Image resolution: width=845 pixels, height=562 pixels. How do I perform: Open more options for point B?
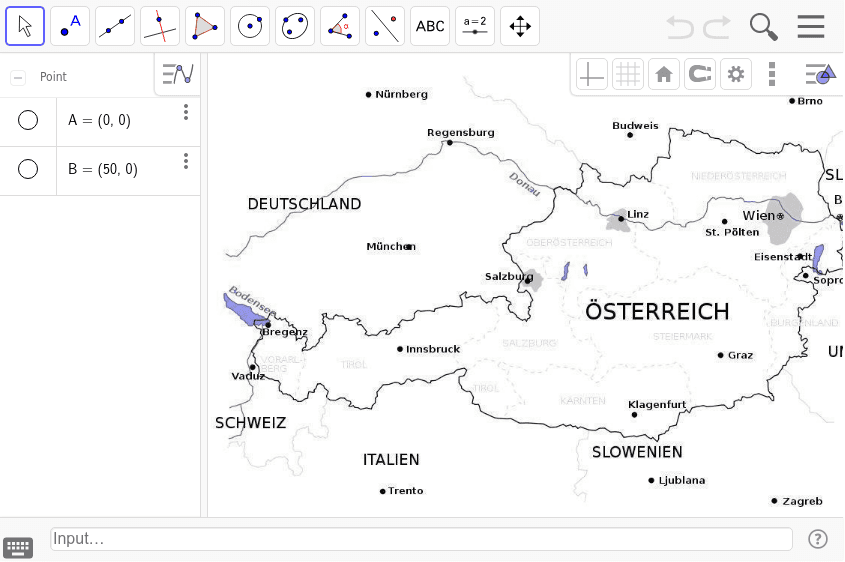pyautogui.click(x=186, y=161)
